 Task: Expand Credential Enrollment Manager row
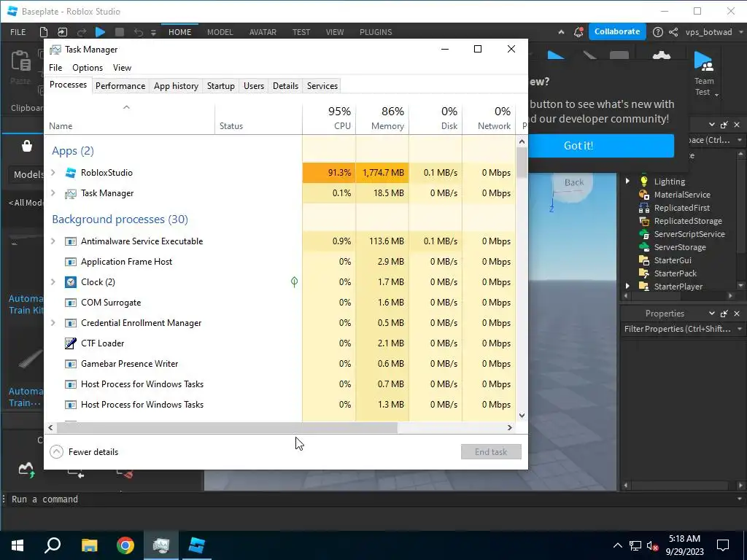(53, 323)
